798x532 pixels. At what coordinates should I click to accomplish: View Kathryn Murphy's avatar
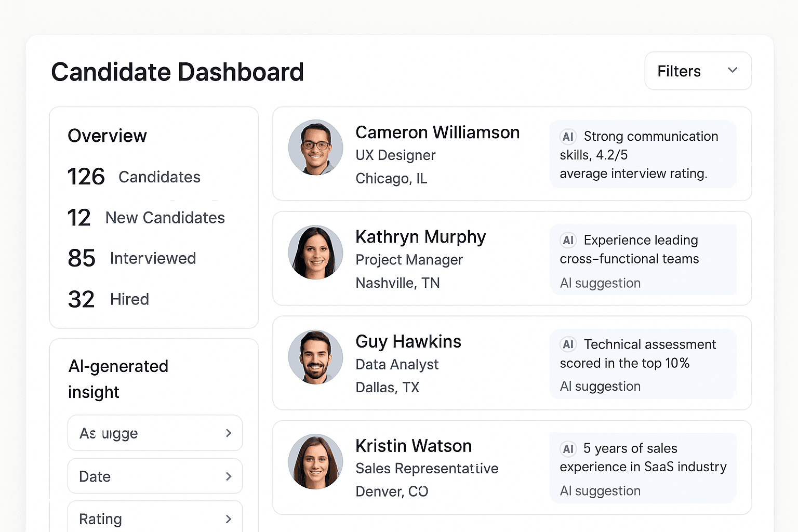(315, 252)
